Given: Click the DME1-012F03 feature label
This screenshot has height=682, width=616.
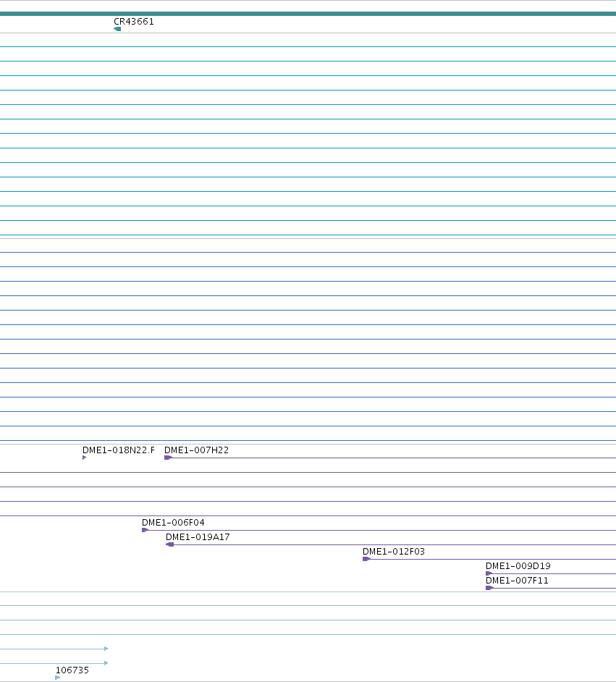Looking at the screenshot, I should [x=394, y=552].
